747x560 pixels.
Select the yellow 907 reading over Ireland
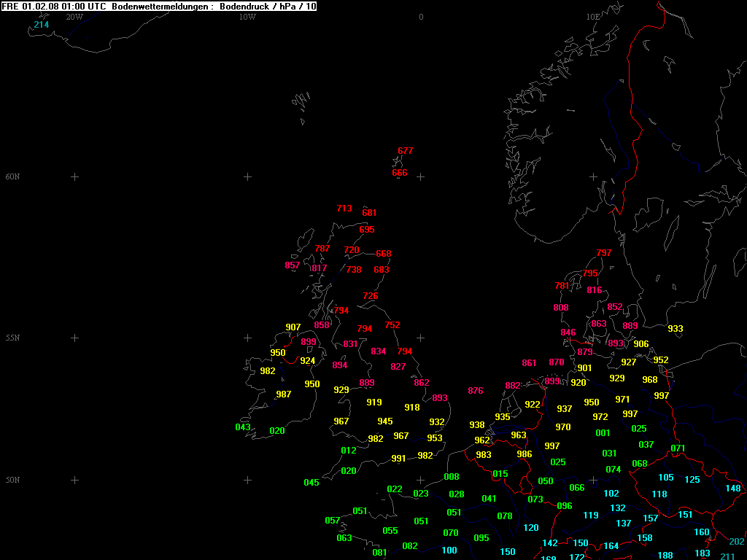293,327
